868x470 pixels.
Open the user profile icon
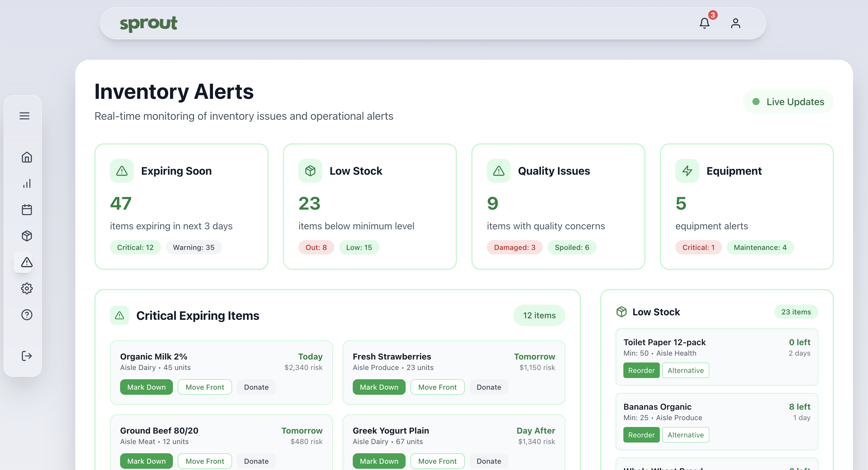pyautogui.click(x=735, y=23)
